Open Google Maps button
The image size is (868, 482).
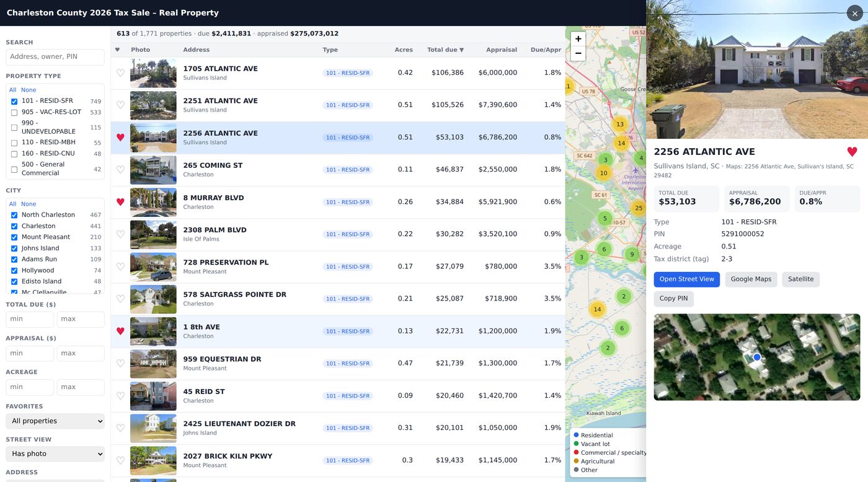point(751,279)
